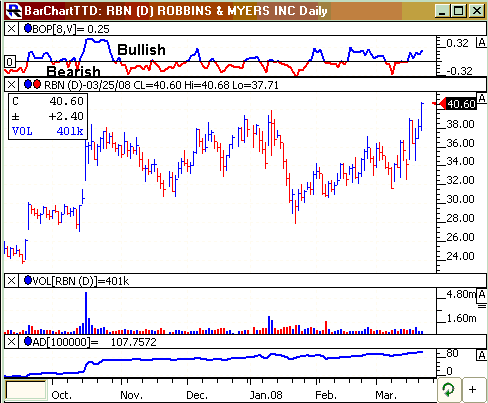Viewport: 488px width, 403px height.
Task: Minimize the BarChartTTD window
Action: coord(442,11)
